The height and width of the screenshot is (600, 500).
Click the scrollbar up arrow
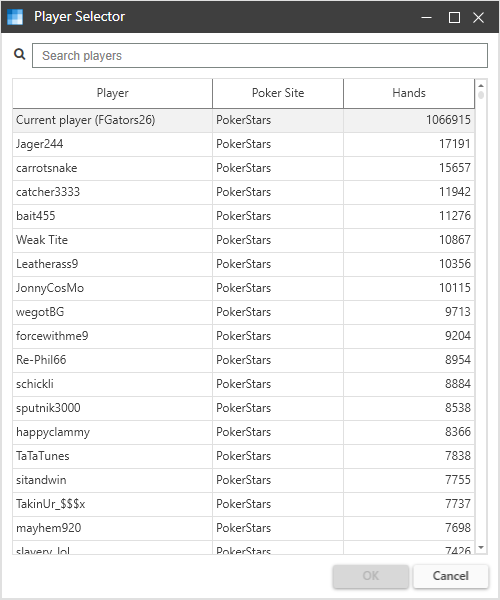pyautogui.click(x=481, y=85)
